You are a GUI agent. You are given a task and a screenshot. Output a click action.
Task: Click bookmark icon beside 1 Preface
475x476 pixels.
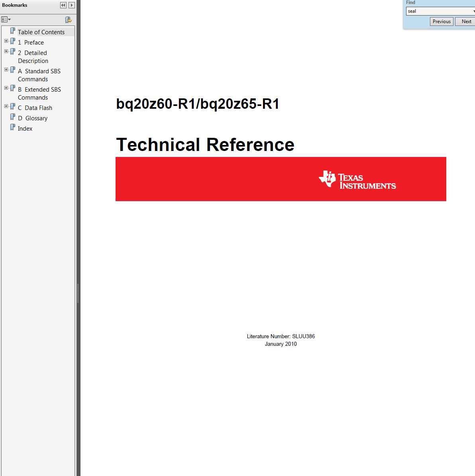12,41
